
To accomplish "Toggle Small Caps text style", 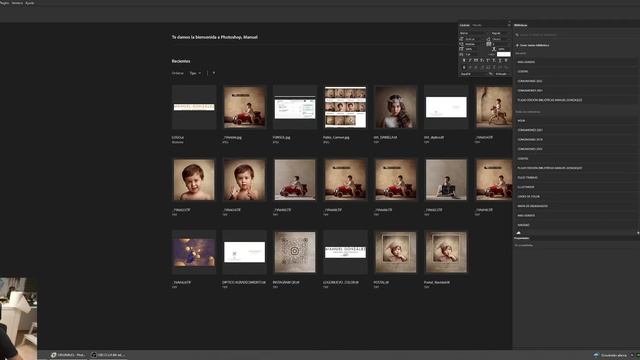I will click(482, 60).
